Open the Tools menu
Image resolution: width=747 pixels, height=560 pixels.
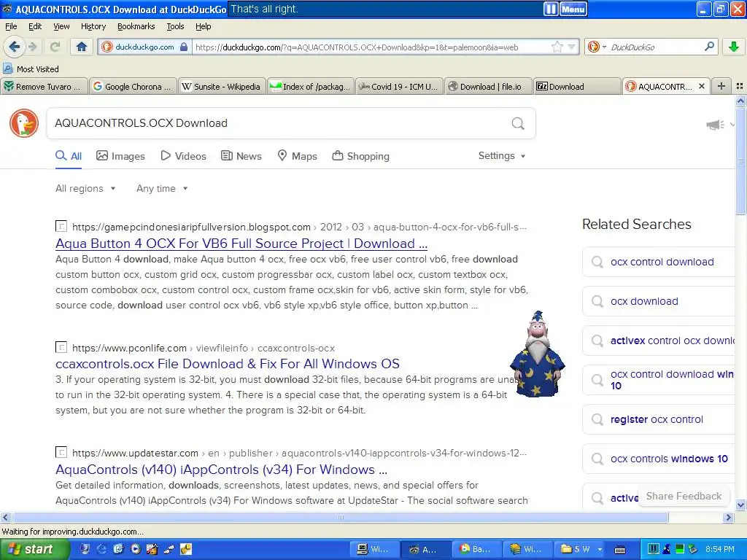click(x=175, y=26)
